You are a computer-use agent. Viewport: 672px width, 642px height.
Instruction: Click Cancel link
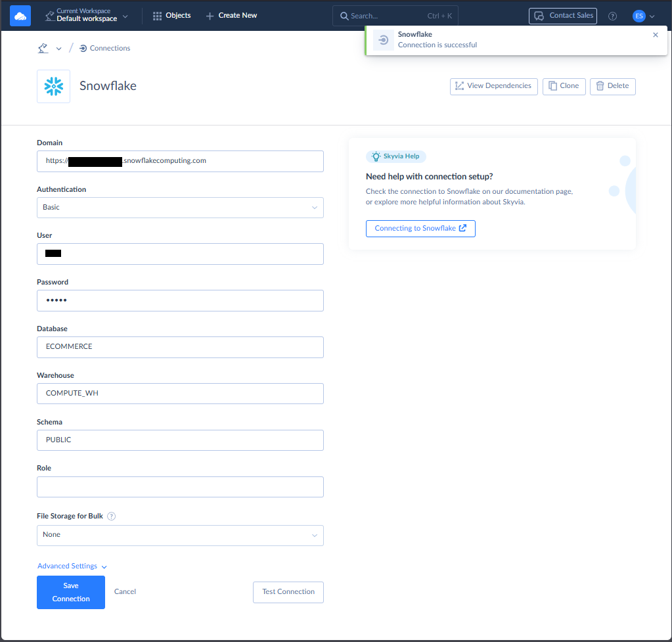point(125,591)
